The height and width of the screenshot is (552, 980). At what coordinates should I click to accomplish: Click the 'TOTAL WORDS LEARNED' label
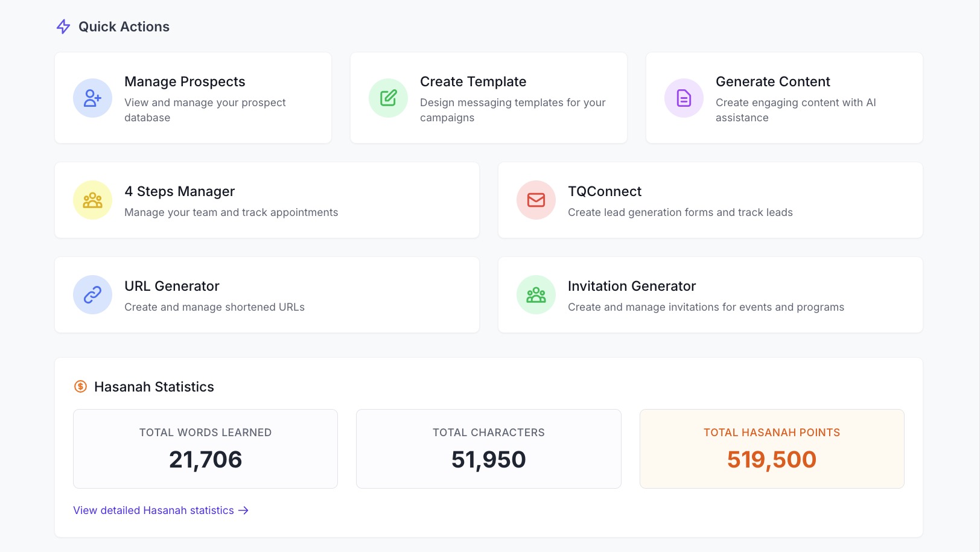click(205, 433)
